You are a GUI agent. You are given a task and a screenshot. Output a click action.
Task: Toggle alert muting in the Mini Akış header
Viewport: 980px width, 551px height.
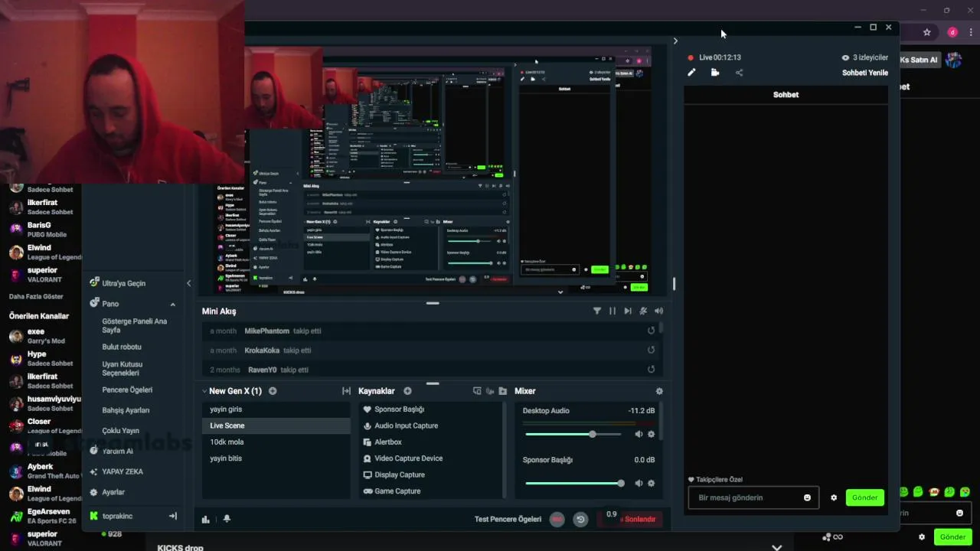pos(643,311)
